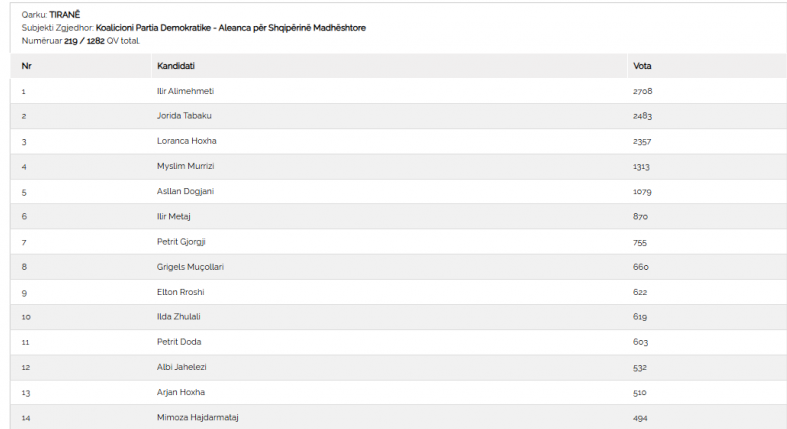Select Arjan Hoxha entry
787x429 pixels.
pyautogui.click(x=181, y=392)
